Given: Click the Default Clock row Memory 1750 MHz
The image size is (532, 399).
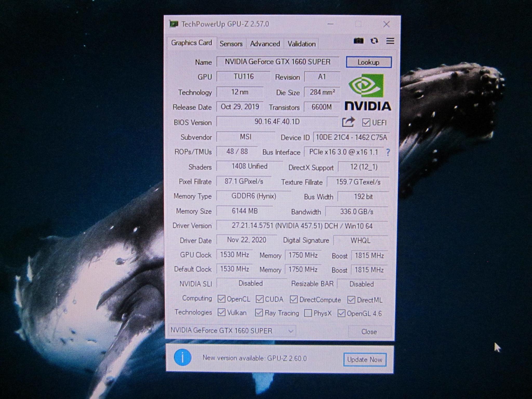Looking at the screenshot, I should pyautogui.click(x=303, y=269).
